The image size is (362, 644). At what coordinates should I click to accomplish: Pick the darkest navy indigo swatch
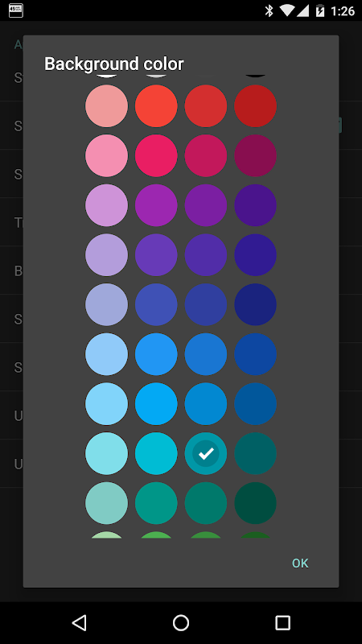pyautogui.click(x=255, y=305)
